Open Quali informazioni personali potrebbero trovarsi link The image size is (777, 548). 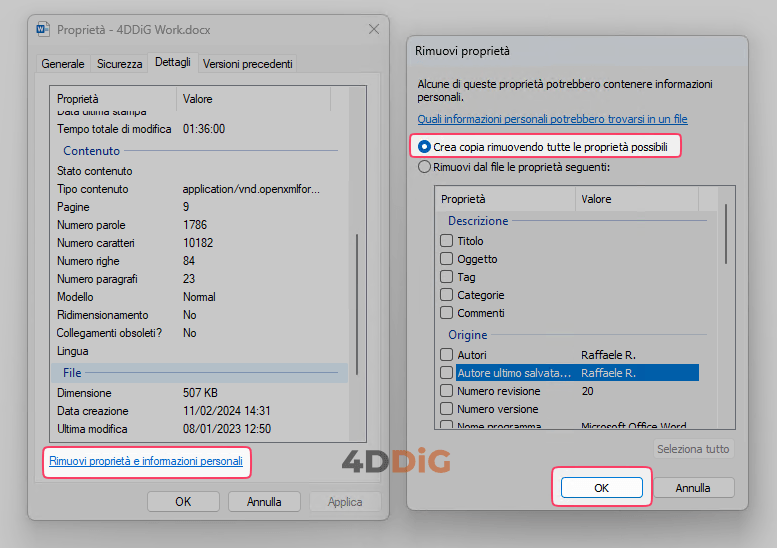(552, 119)
